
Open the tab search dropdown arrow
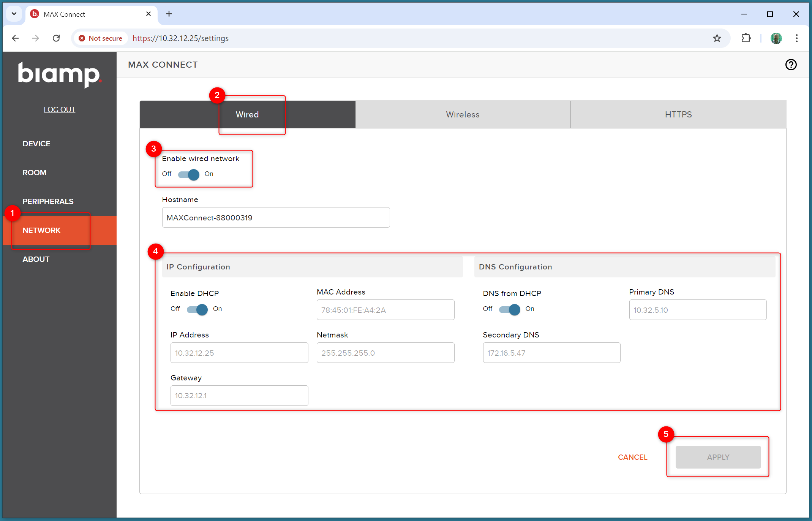pos(14,14)
